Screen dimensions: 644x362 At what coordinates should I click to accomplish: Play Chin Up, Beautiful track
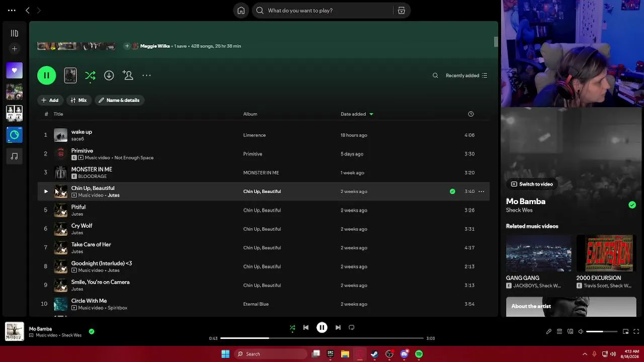click(46, 192)
